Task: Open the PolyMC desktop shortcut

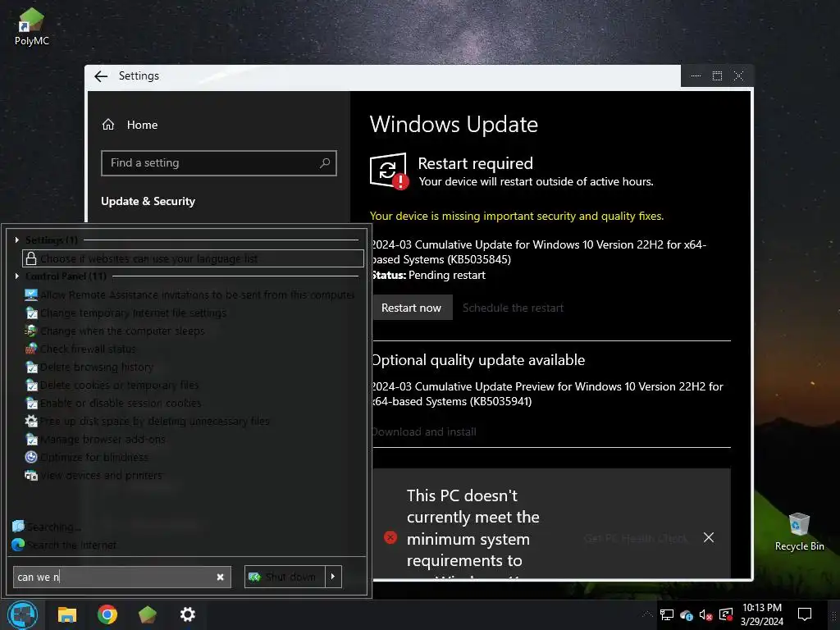Action: pyautogui.click(x=32, y=27)
